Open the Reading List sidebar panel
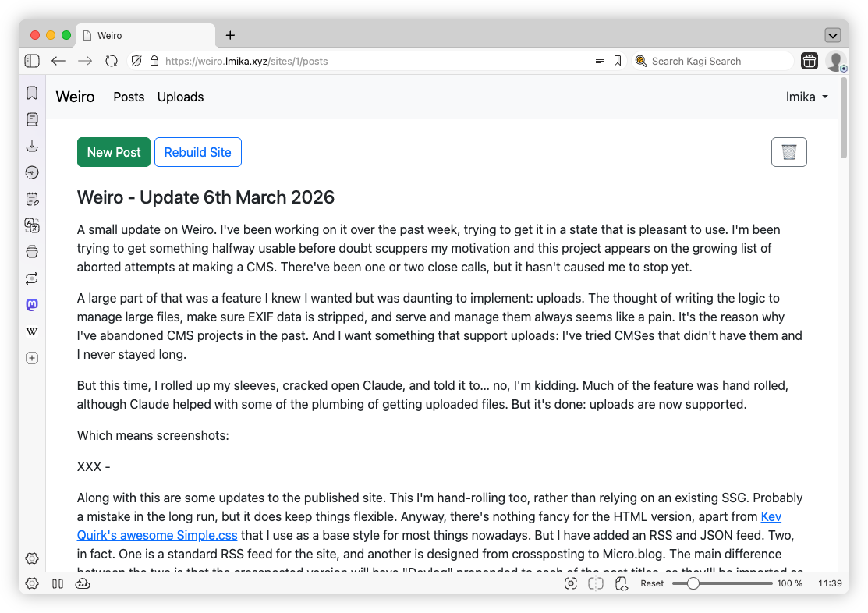The height and width of the screenshot is (613, 868). coord(32,119)
